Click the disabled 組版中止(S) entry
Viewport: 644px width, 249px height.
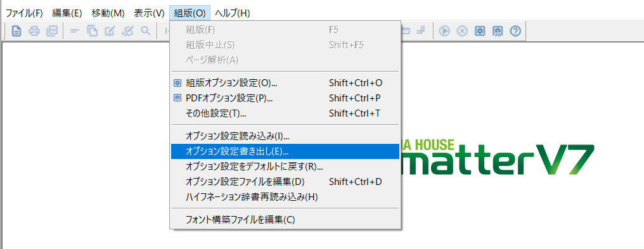point(285,45)
